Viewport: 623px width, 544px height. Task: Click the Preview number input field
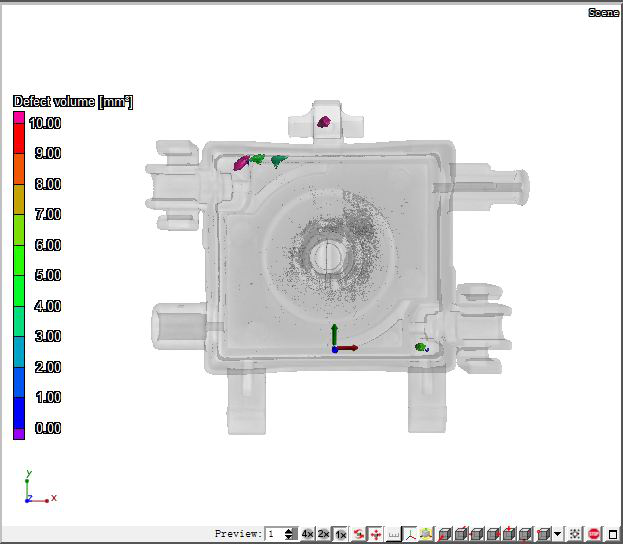(x=274, y=534)
